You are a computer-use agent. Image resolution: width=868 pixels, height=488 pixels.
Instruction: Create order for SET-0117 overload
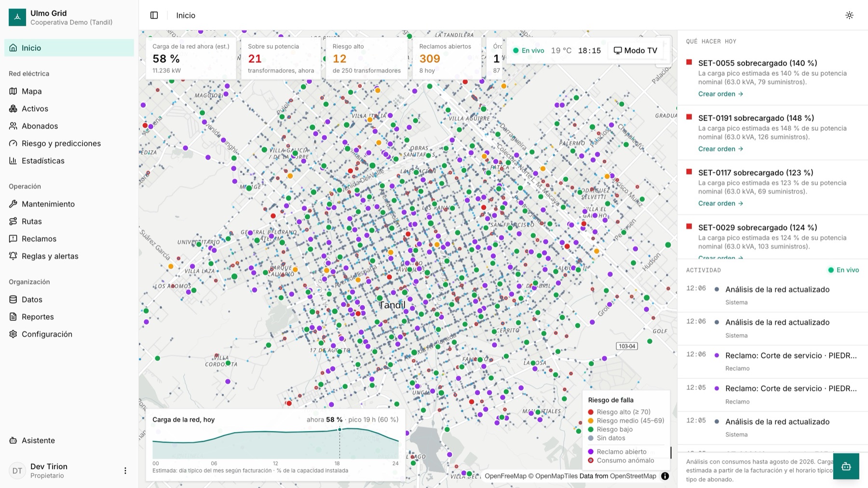(x=720, y=203)
